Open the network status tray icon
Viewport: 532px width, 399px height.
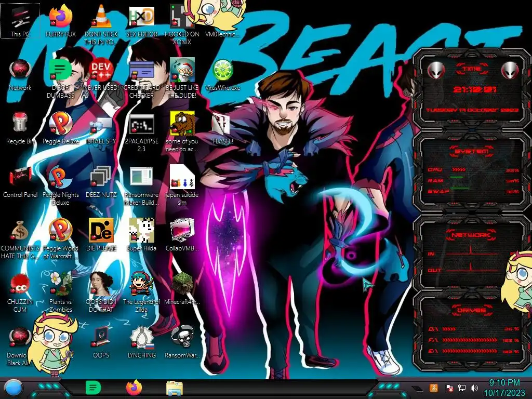click(x=461, y=388)
